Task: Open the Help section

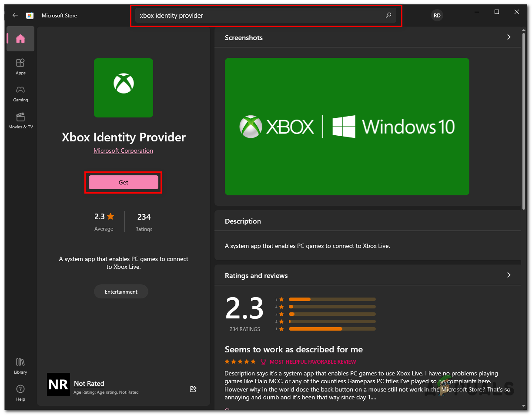Action: [20, 393]
